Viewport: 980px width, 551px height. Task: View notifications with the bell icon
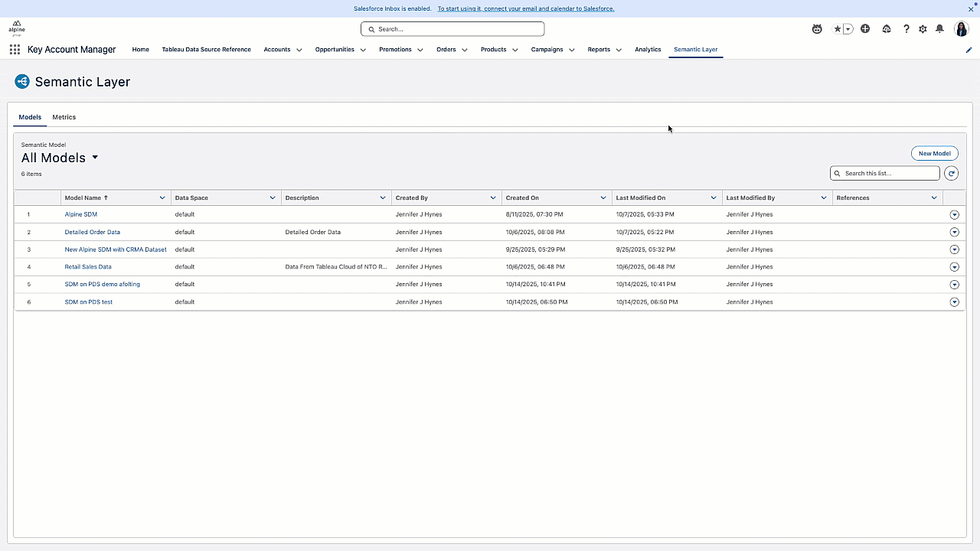pos(940,28)
